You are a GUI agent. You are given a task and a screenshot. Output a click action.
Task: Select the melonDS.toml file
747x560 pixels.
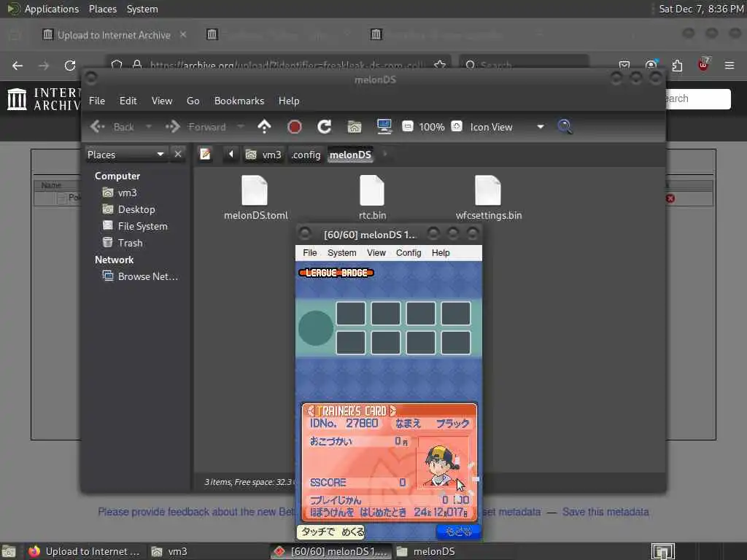(256, 198)
